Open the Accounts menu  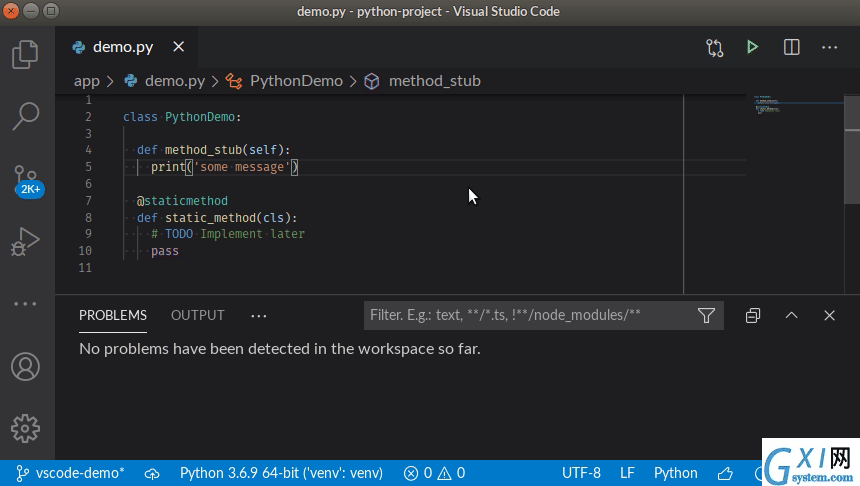click(25, 366)
